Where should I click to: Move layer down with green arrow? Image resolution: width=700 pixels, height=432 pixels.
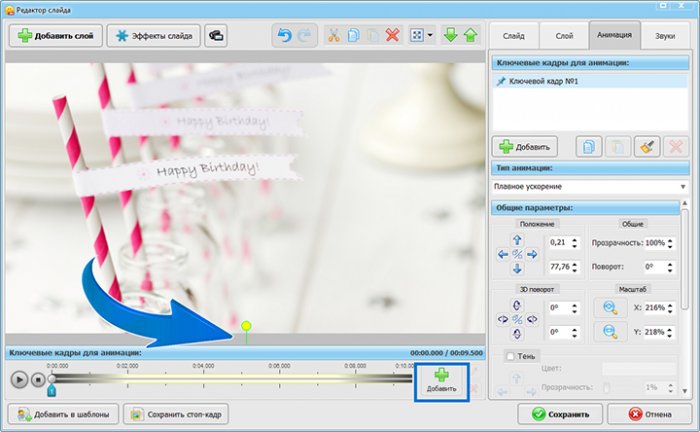(449, 35)
